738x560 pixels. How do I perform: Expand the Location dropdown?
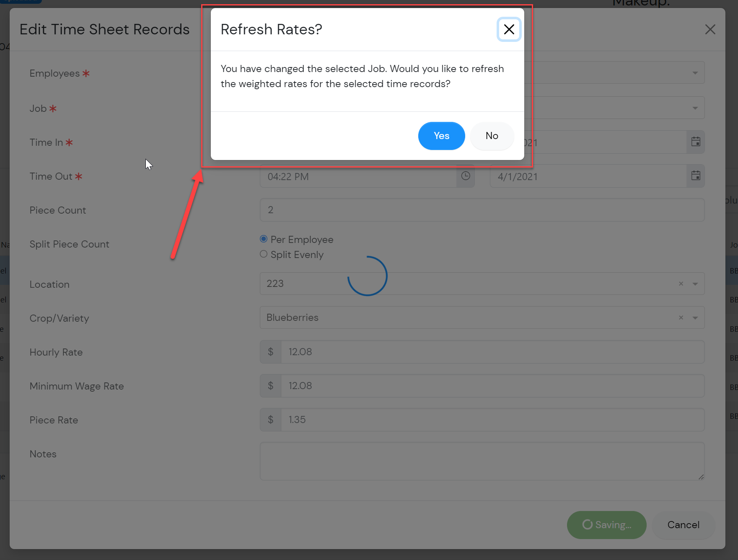pos(695,284)
